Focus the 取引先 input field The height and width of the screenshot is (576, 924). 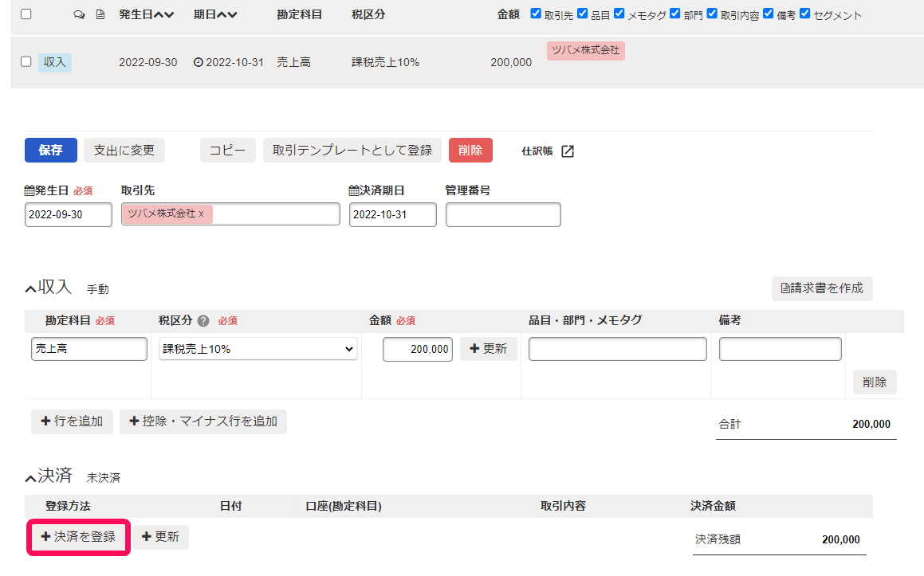pyautogui.click(x=230, y=214)
